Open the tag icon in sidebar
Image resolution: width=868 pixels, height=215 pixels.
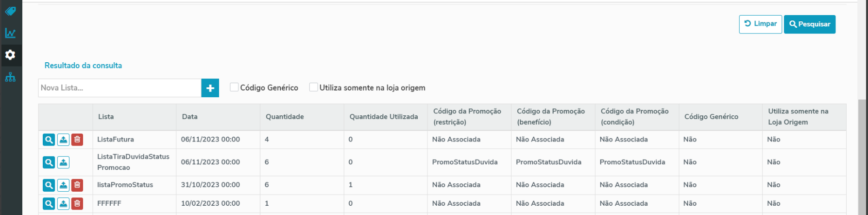coord(10,11)
